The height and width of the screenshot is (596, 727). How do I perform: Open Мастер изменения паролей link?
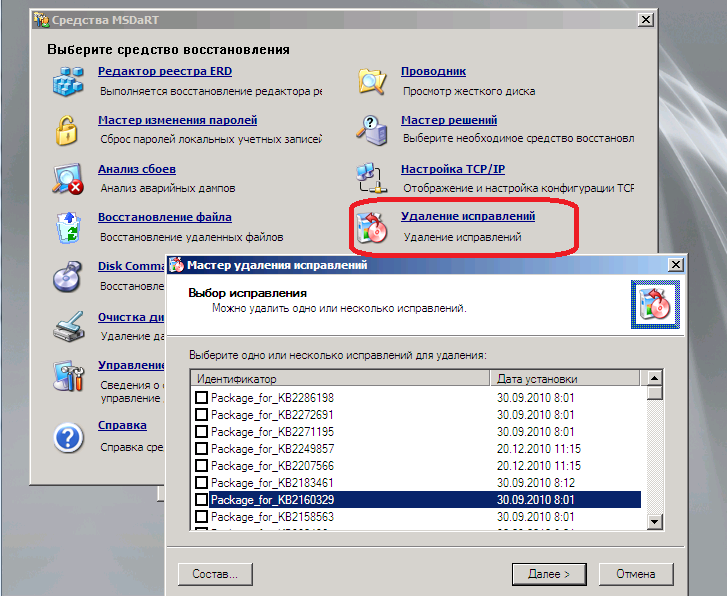click(178, 120)
